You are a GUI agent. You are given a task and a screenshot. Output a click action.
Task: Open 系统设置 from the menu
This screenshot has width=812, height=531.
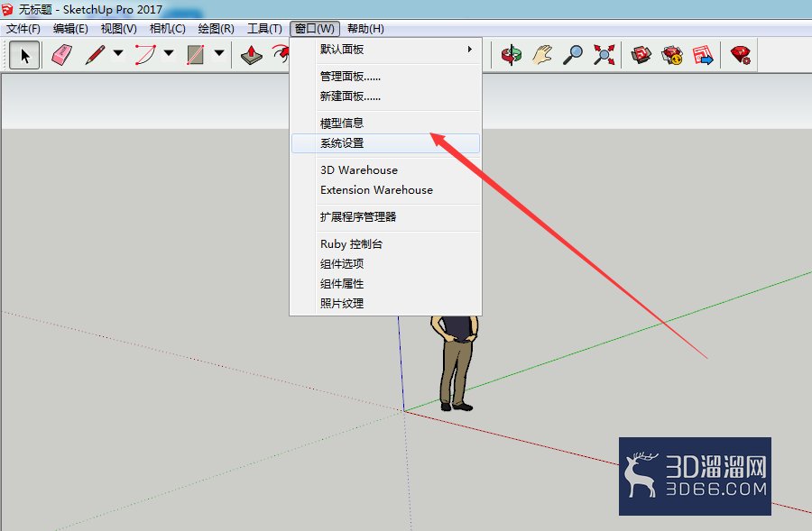(386, 143)
